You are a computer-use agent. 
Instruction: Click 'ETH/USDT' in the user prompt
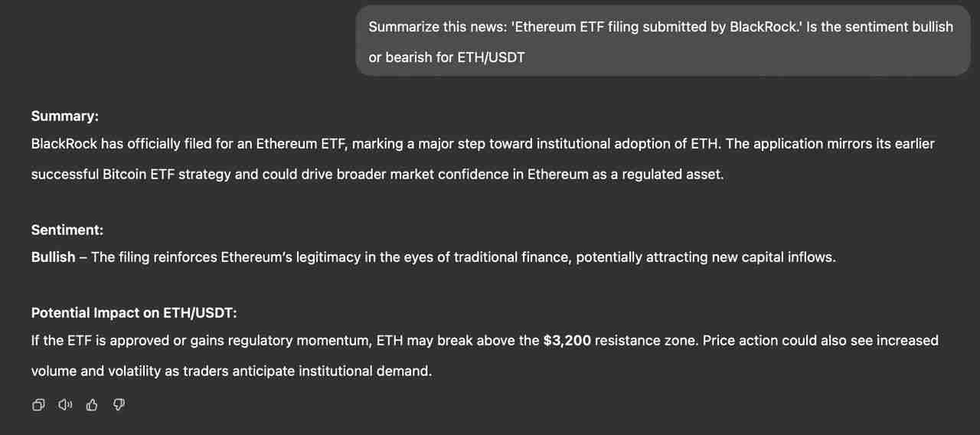[491, 57]
